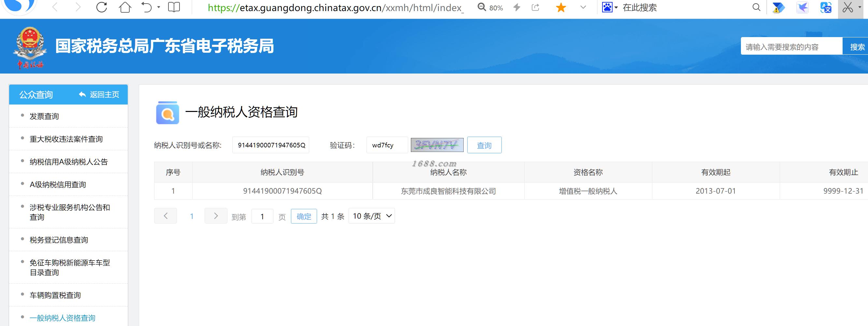Screen dimensions: 868x326
Task: Click the '公众查询' sidebar header
Action: [36, 95]
